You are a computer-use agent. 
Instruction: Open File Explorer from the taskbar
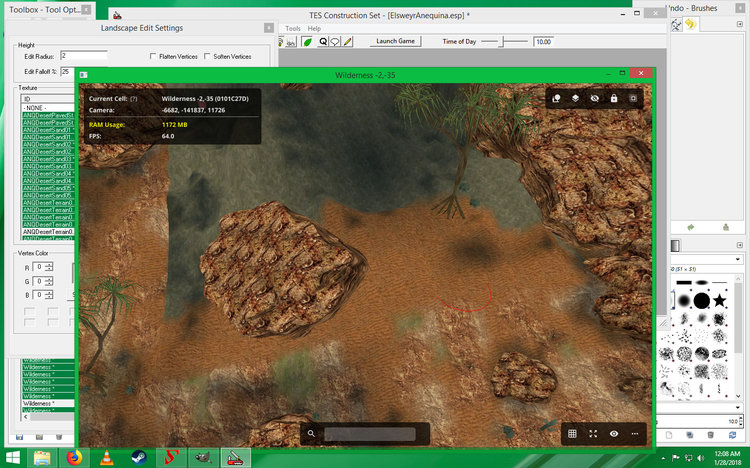point(42,458)
